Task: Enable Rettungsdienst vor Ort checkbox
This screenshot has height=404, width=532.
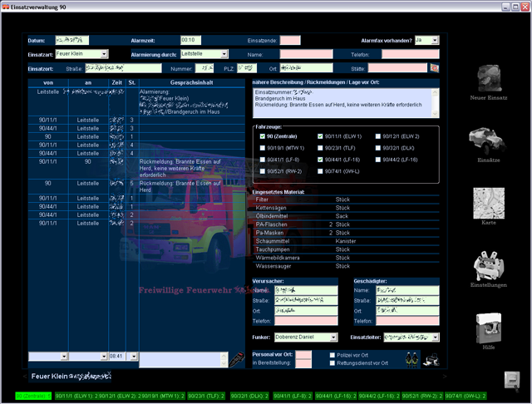Action: 332,363
